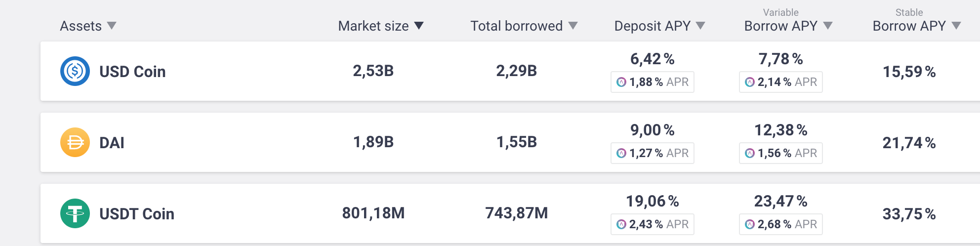This screenshot has width=980, height=246.
Task: Click DAI deposit 1,27 % APR badge
Action: pos(653,153)
